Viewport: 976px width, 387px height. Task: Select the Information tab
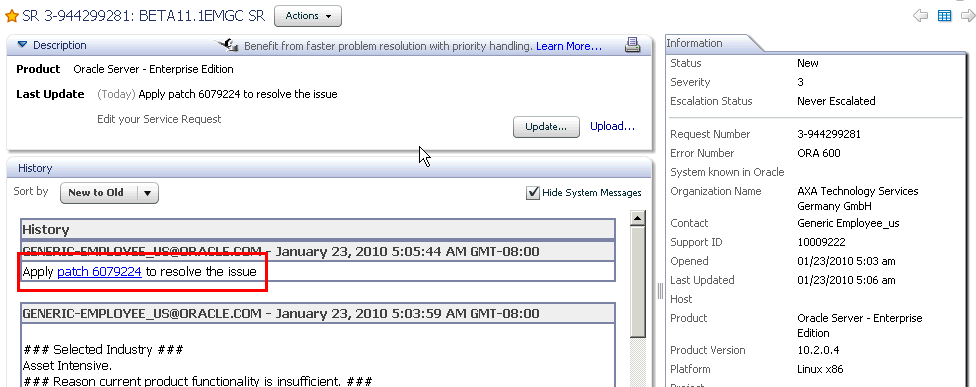694,43
